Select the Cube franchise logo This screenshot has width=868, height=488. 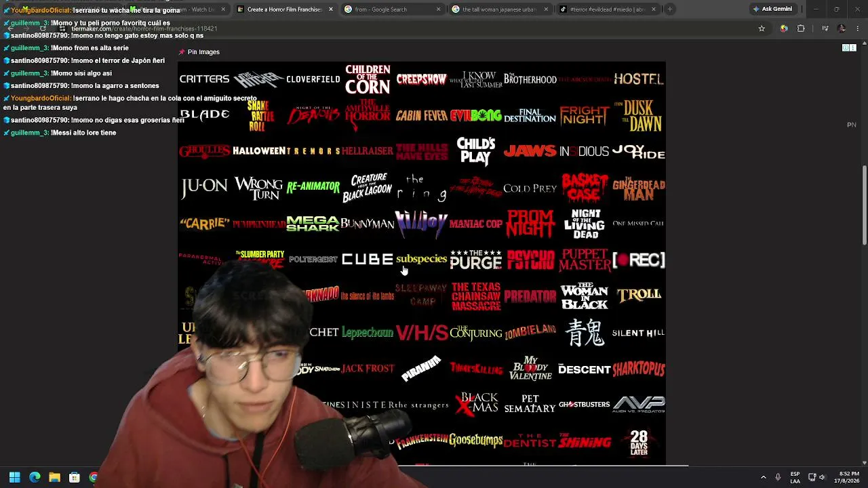368,260
